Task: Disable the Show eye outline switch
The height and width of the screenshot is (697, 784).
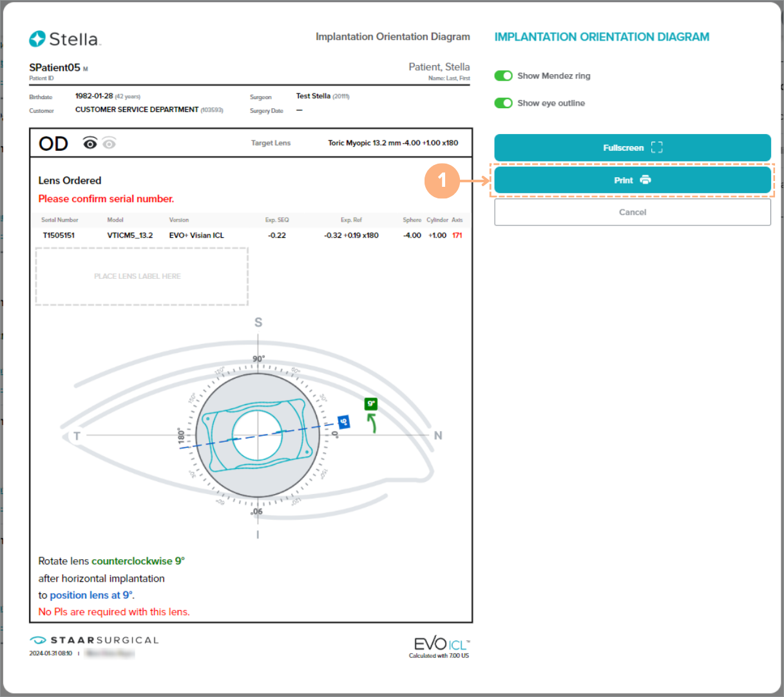Action: click(x=503, y=103)
